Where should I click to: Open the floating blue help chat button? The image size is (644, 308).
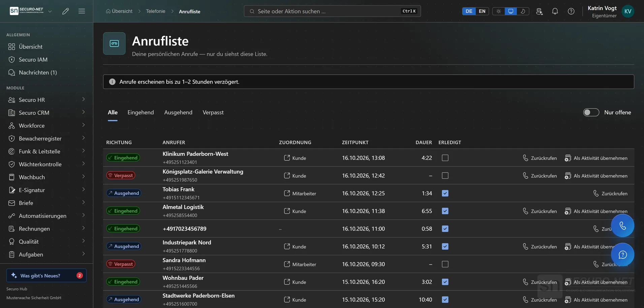click(622, 255)
